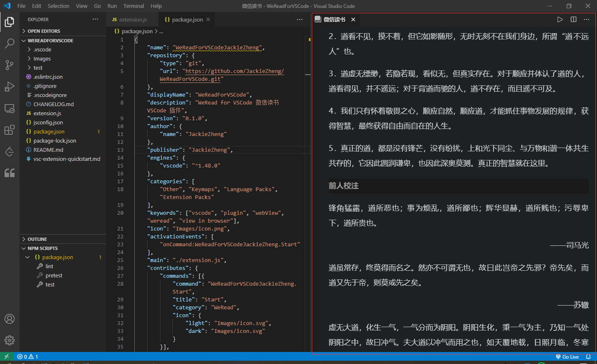This screenshot has width=597, height=364.
Task: Click line number 13 in the gutter
Action: pyautogui.click(x=120, y=150)
